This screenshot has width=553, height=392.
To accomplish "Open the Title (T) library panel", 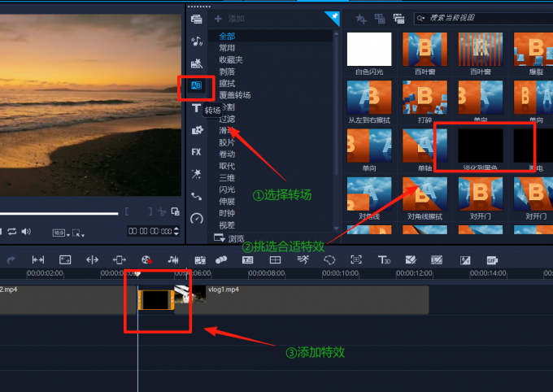I will click(x=196, y=108).
